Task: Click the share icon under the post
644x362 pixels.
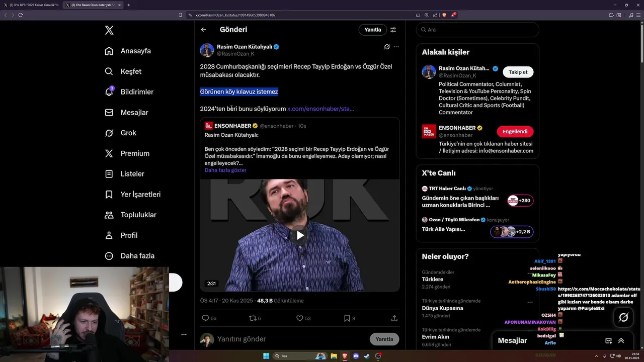Action: coord(394,318)
